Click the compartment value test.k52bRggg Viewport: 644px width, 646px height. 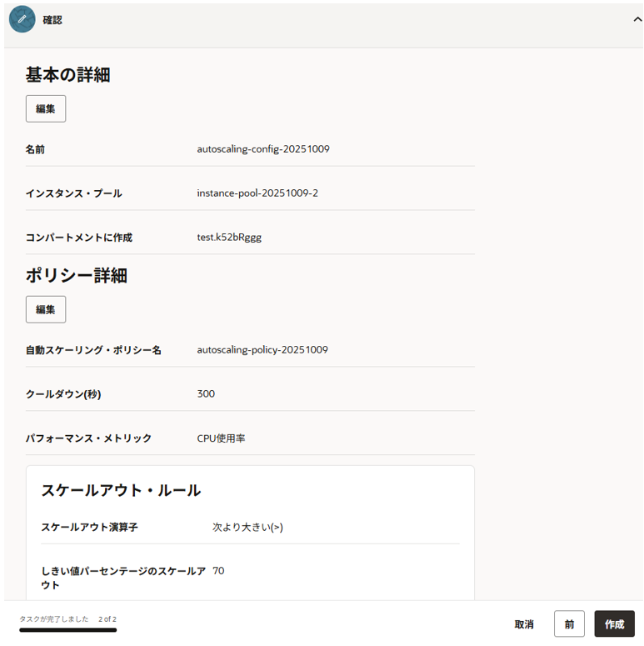[229, 238]
